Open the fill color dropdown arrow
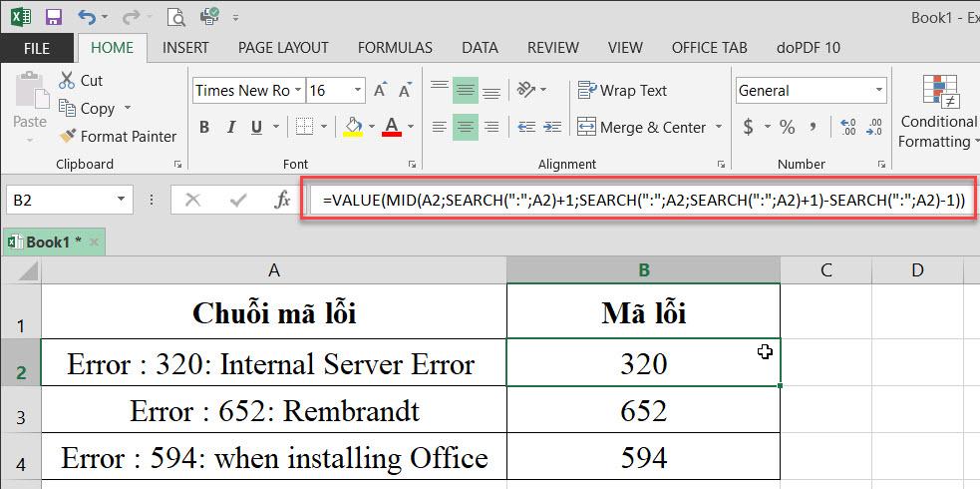Screen dimensions: 980x489 point(371,127)
